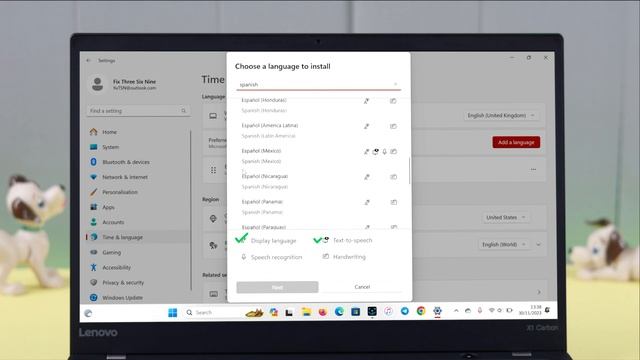Click display language icon on Honduras row
Image resolution: width=640 pixels, height=360 pixels.
click(x=367, y=101)
